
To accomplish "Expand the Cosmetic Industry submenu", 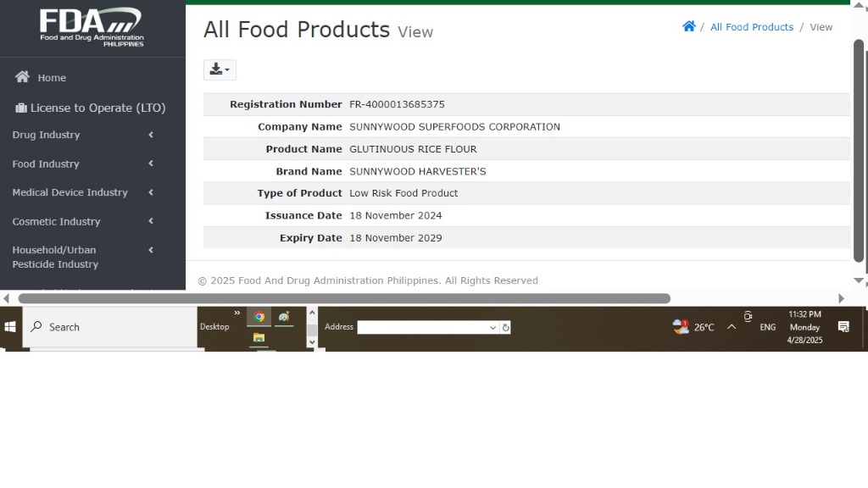I will [81, 221].
